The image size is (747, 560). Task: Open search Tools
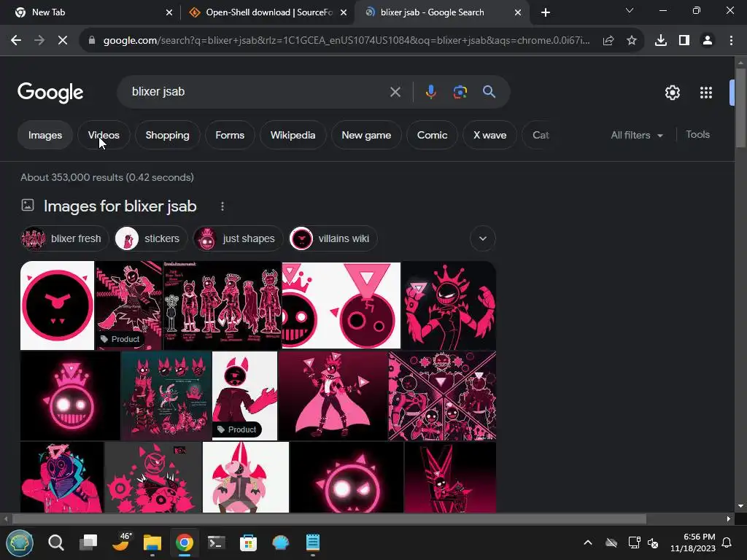697,135
